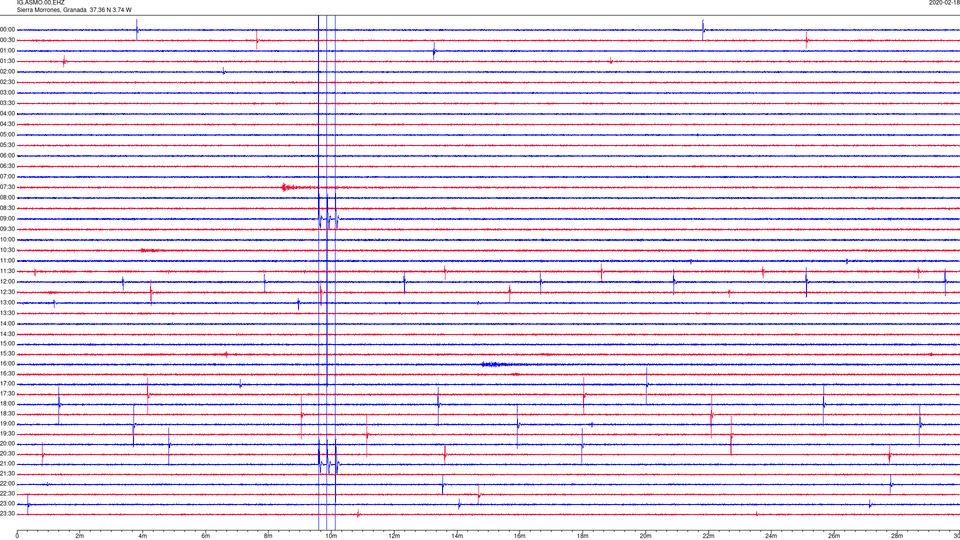Click the 08:30 time label

click(8, 208)
